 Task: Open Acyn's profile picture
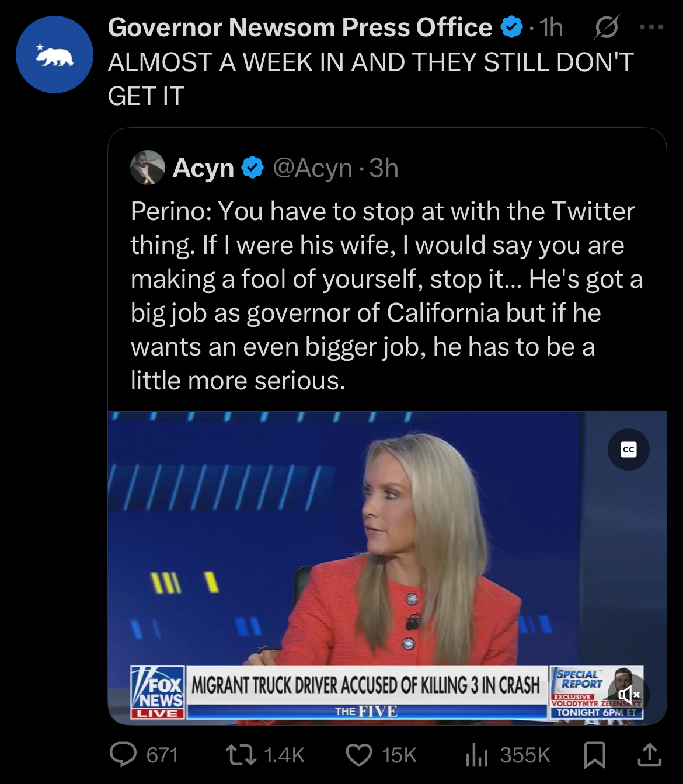pos(148,168)
